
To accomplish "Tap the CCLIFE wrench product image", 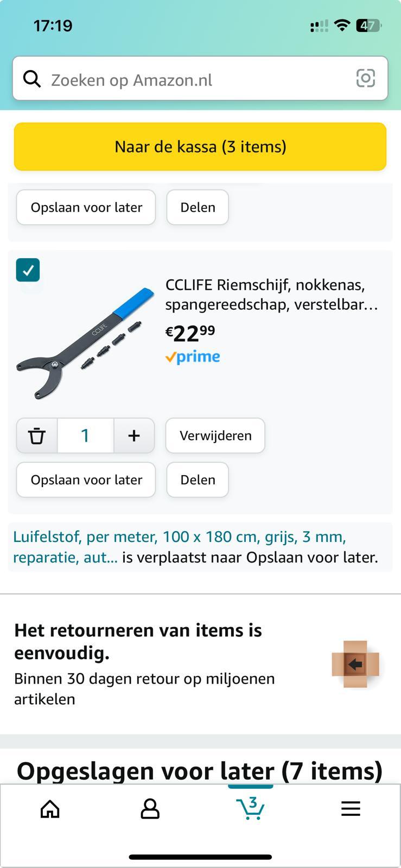I will [86, 343].
